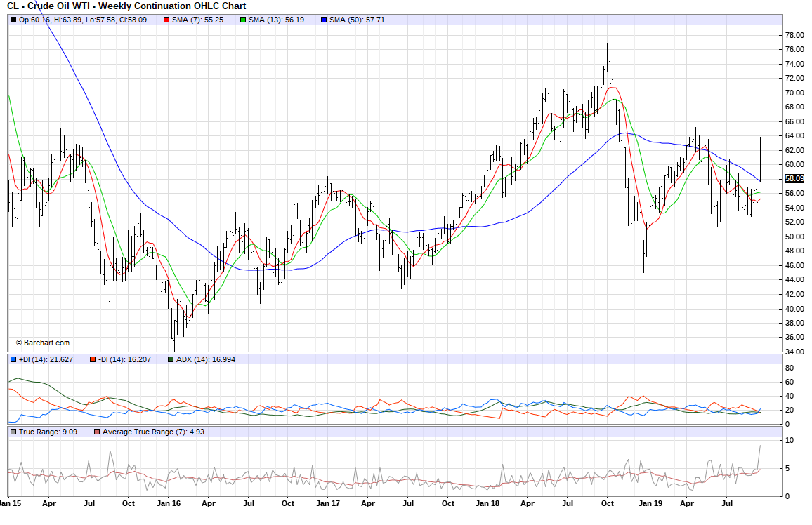The height and width of the screenshot is (525, 812).
Task: Click the highlighted 58.09 last price tag
Action: (x=794, y=178)
